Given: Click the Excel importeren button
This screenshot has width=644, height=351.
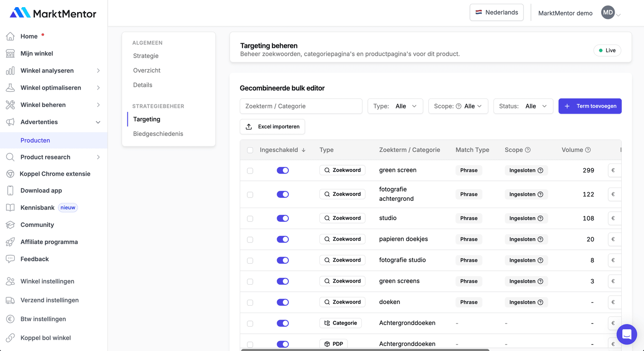Looking at the screenshot, I should coord(272,127).
